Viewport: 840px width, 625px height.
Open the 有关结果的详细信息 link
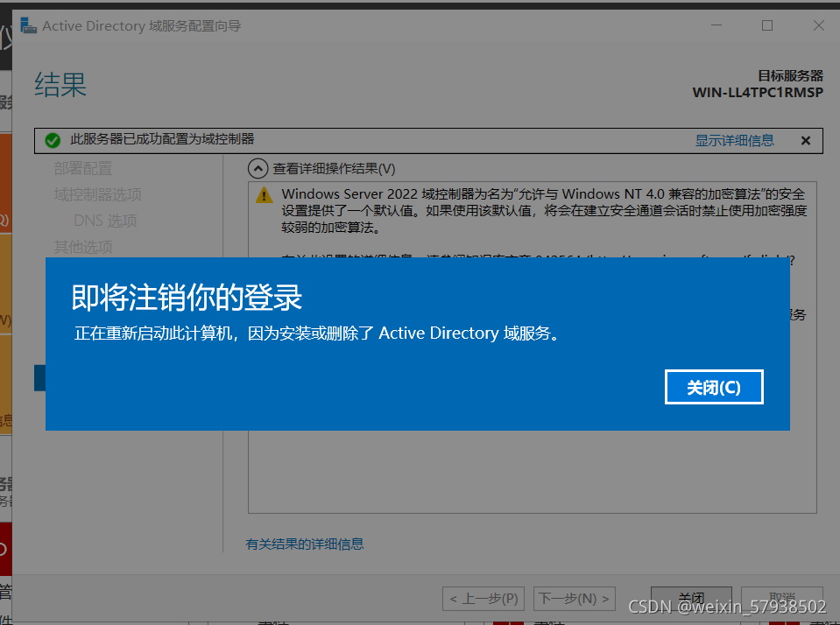pos(304,544)
